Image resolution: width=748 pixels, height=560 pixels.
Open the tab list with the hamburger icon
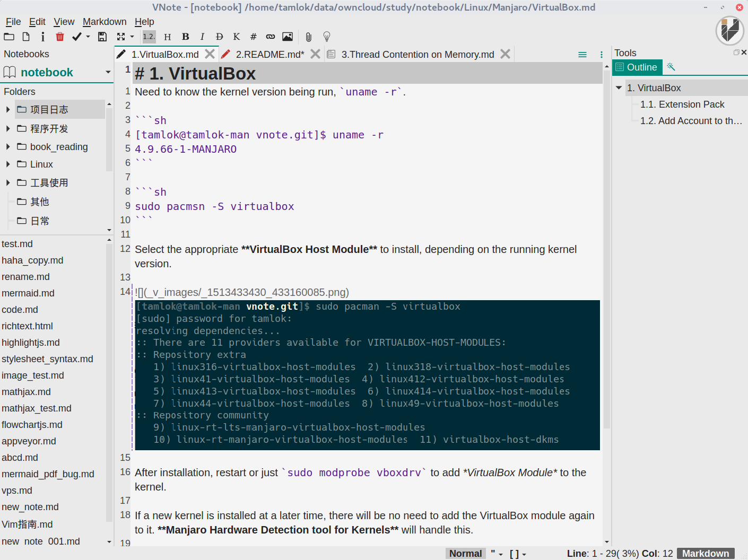coord(582,55)
